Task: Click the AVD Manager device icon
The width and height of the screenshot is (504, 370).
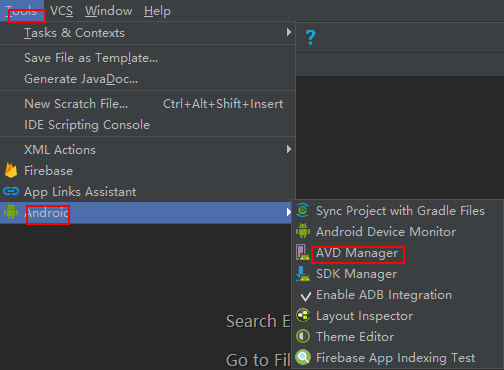Action: pos(303,252)
